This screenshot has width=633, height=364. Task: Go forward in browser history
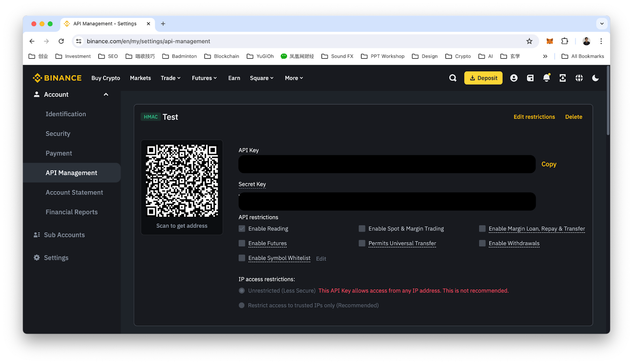coord(47,41)
